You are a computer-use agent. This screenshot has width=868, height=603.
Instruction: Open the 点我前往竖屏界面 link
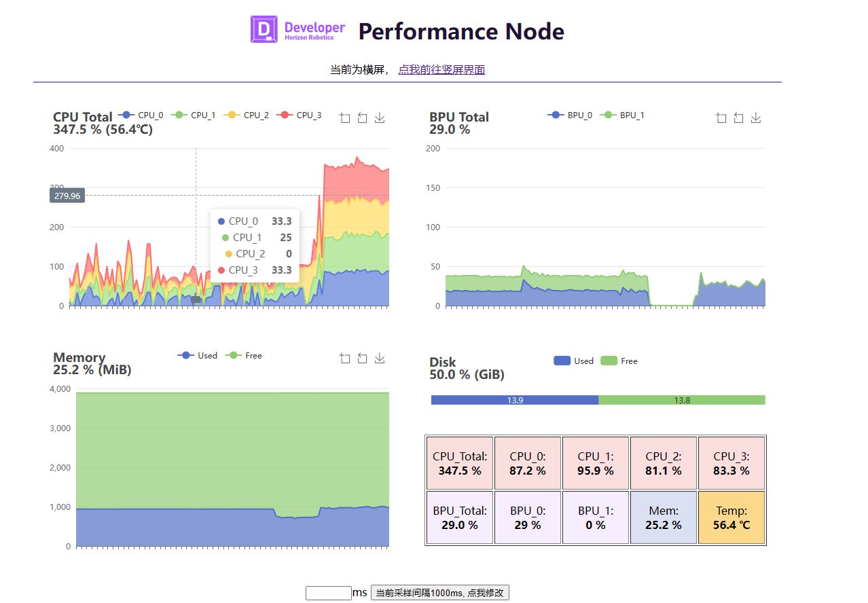click(441, 69)
